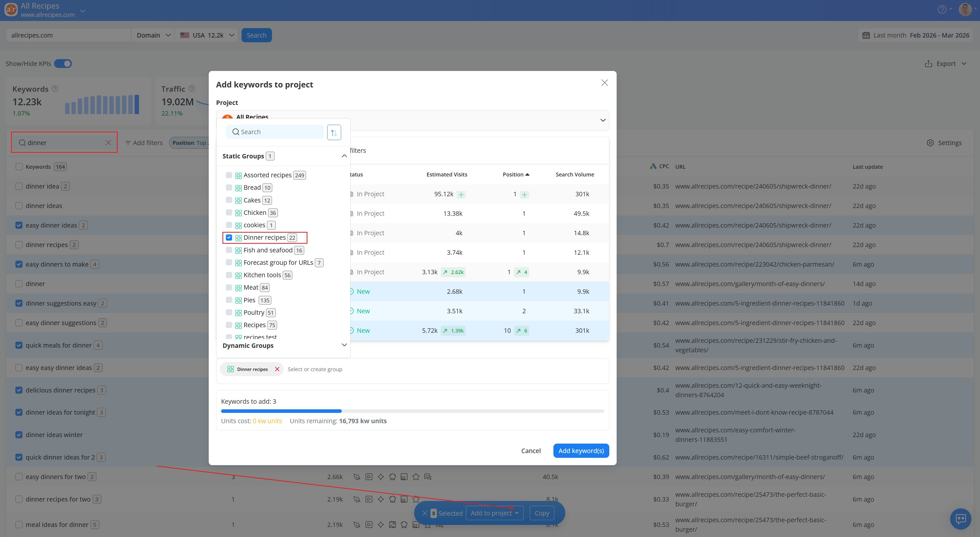
Task: Uncheck the easy dinner ideas keyword
Action: [19, 225]
